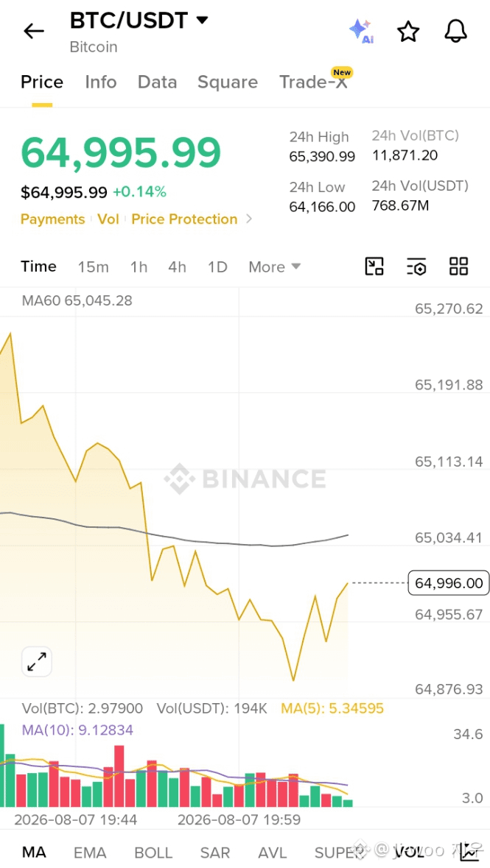Expand the More timeframes dropdown
This screenshot has height=868, width=490.
[274, 267]
